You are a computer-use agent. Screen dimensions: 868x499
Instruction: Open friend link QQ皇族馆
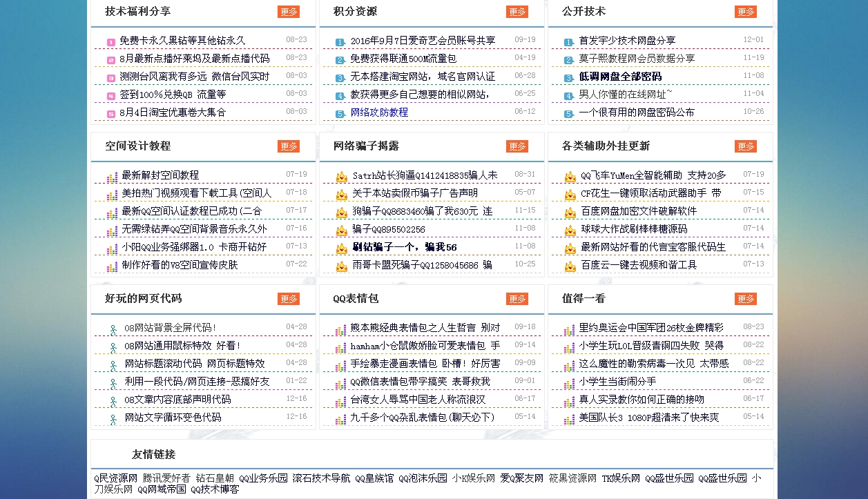click(374, 478)
